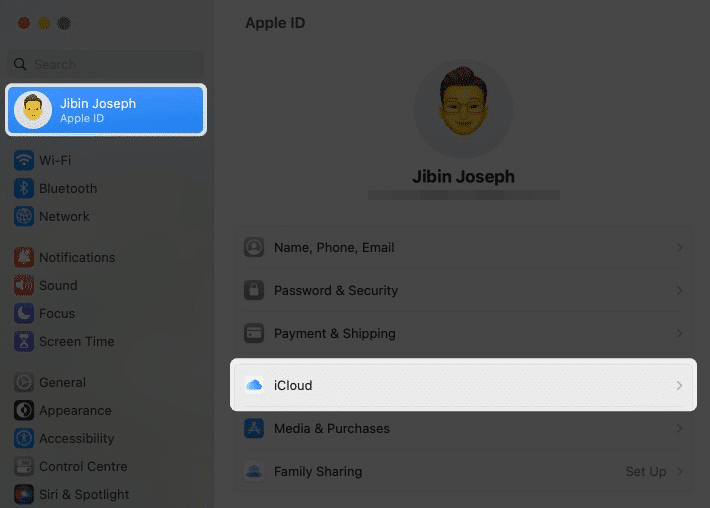Click the Appearance icon
Viewport: 710px width, 508px height.
(24, 410)
